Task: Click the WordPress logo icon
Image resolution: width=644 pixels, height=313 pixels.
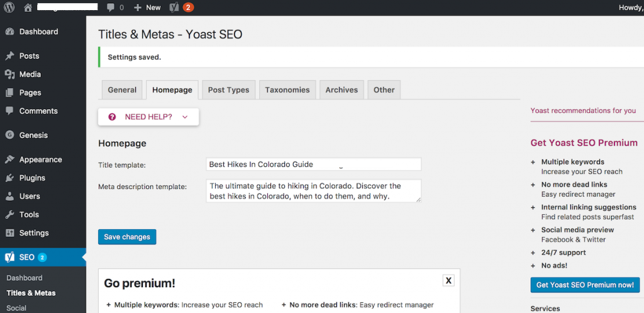Action: pos(9,8)
